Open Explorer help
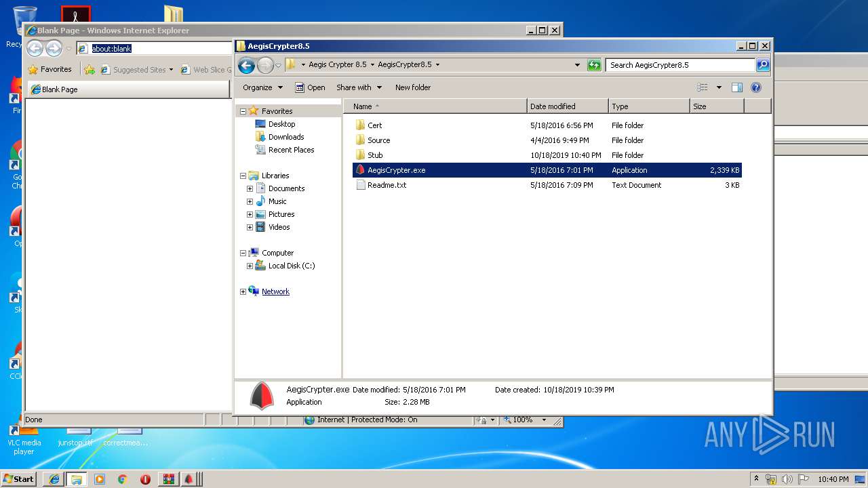This screenshot has width=868, height=488. (x=756, y=87)
